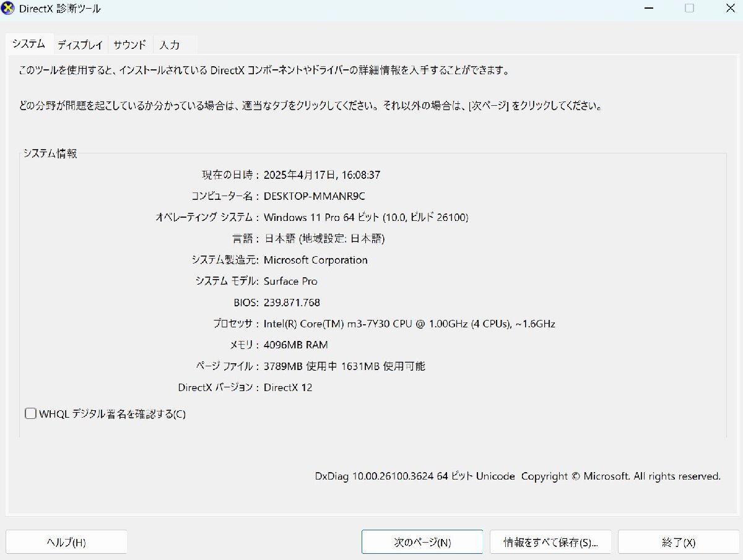Return to the システム tab

coord(28,44)
